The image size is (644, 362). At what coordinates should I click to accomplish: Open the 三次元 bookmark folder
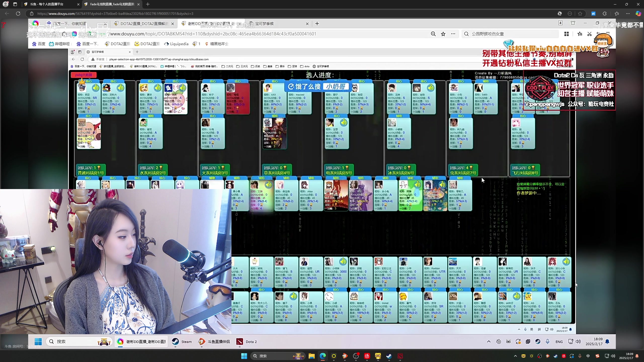pyautogui.click(x=242, y=66)
